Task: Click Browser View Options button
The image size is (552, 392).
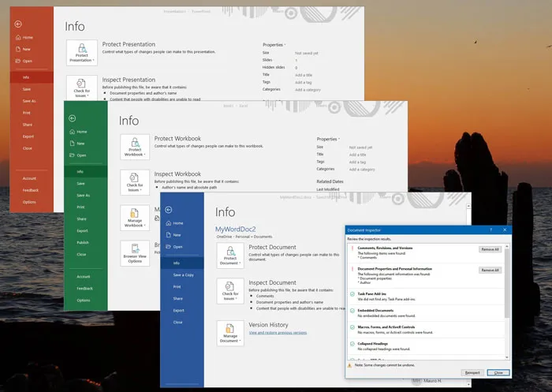Action: click(x=135, y=254)
